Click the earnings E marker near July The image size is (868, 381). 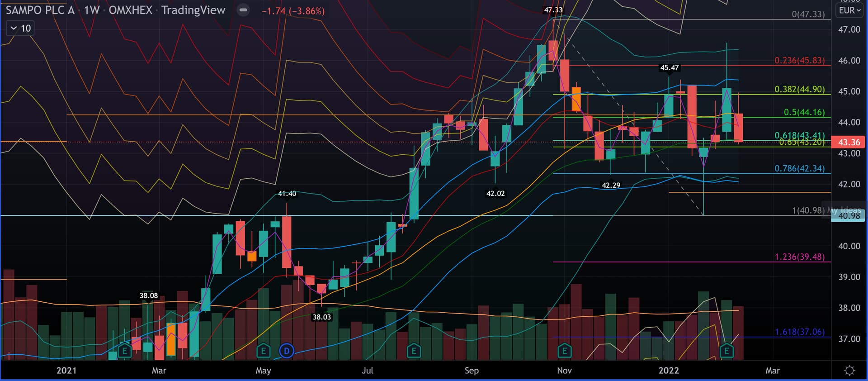[414, 351]
